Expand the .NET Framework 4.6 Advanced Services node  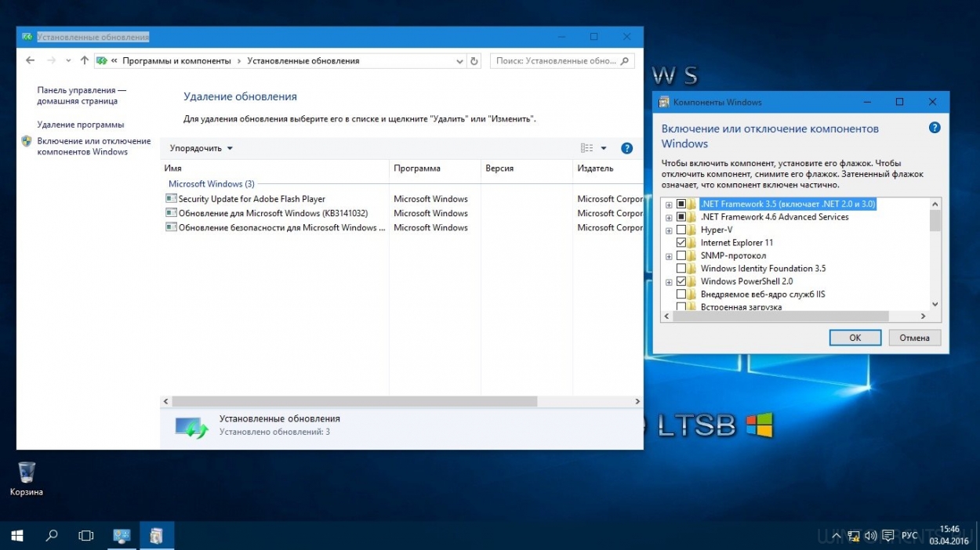[669, 217]
